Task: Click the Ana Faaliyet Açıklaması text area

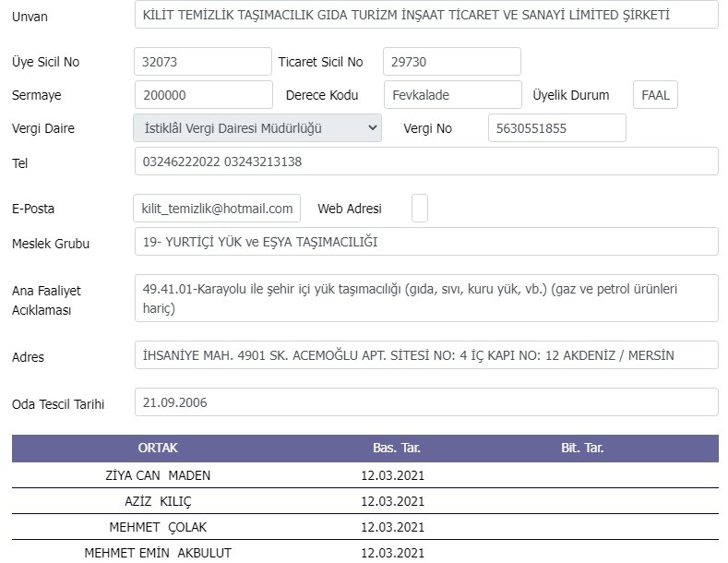Action: coord(426,298)
